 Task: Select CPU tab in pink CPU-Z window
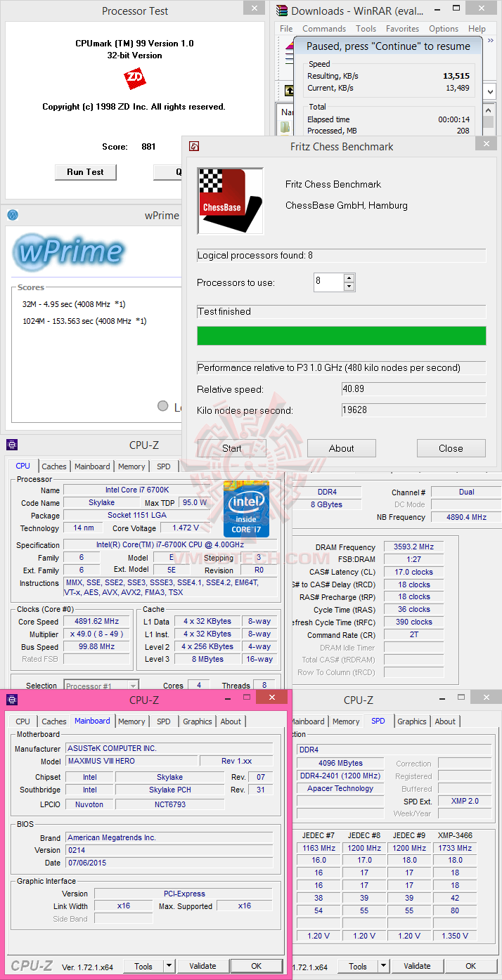pyautogui.click(x=23, y=721)
